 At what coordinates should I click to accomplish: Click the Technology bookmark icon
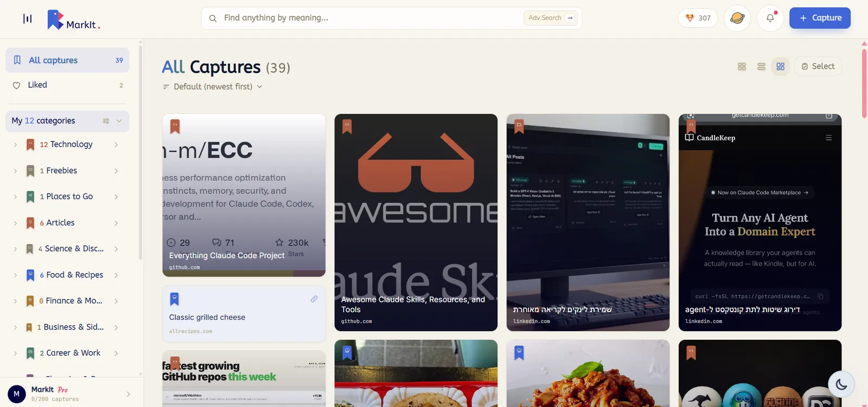(x=30, y=145)
